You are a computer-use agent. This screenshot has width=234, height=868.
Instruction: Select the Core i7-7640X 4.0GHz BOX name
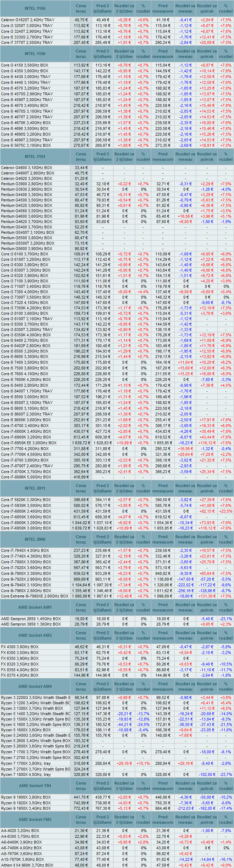click(x=25, y=550)
